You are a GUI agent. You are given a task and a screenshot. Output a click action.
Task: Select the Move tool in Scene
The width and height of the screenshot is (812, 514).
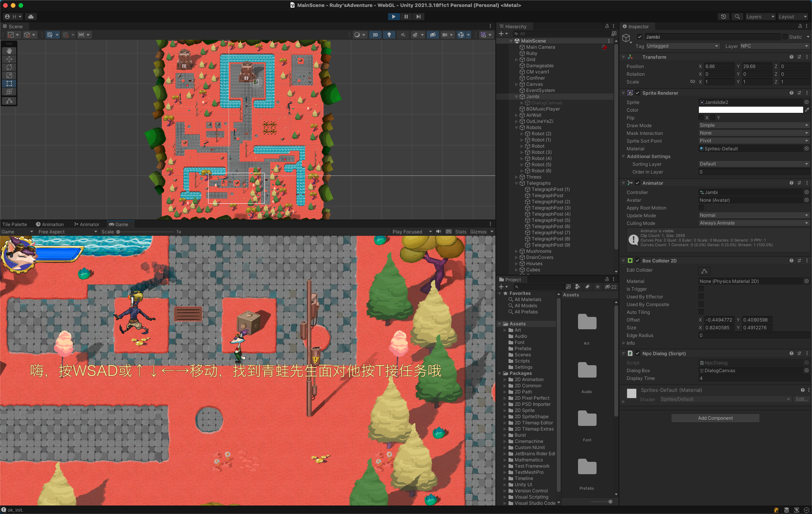point(9,59)
